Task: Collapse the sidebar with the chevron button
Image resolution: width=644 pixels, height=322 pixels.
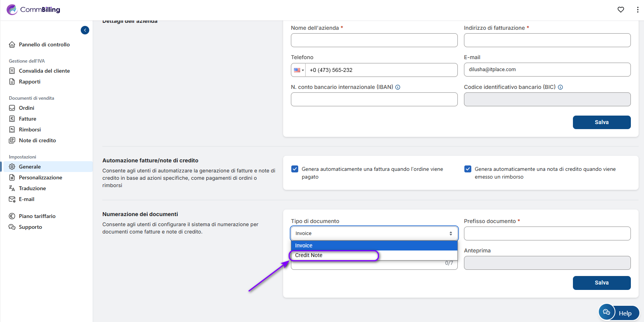Action: click(x=85, y=30)
